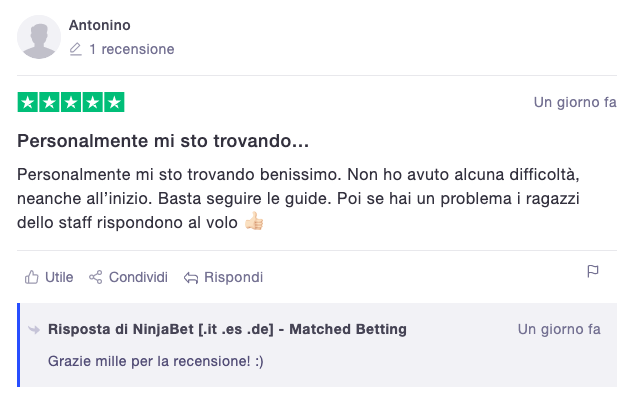The width and height of the screenshot is (634, 401).
Task: Select Condividi to share the review
Action: (x=138, y=277)
